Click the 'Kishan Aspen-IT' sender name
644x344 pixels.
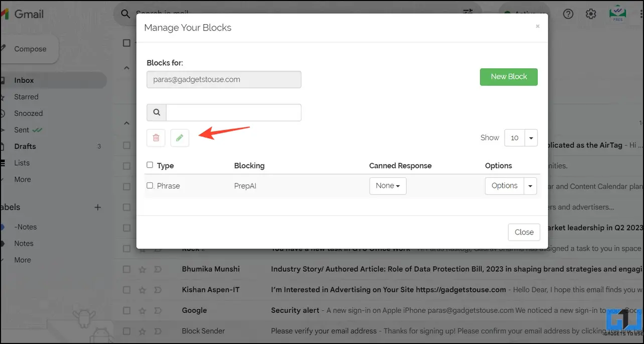tap(210, 290)
